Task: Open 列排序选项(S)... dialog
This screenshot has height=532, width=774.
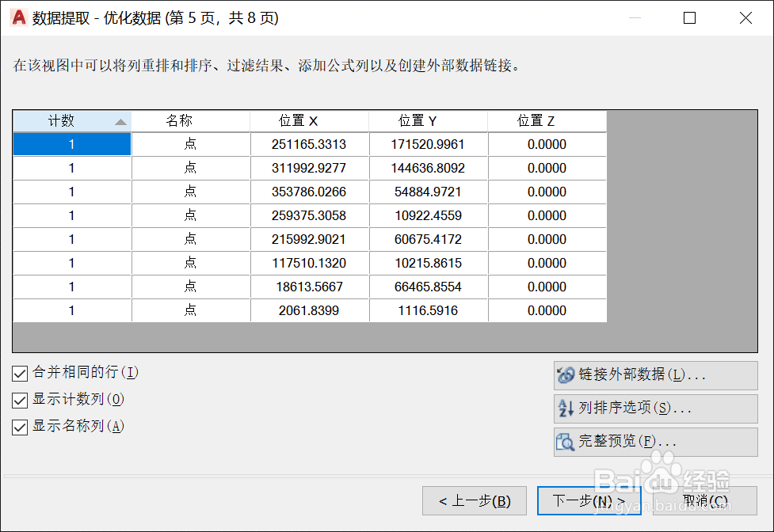Action: [655, 408]
